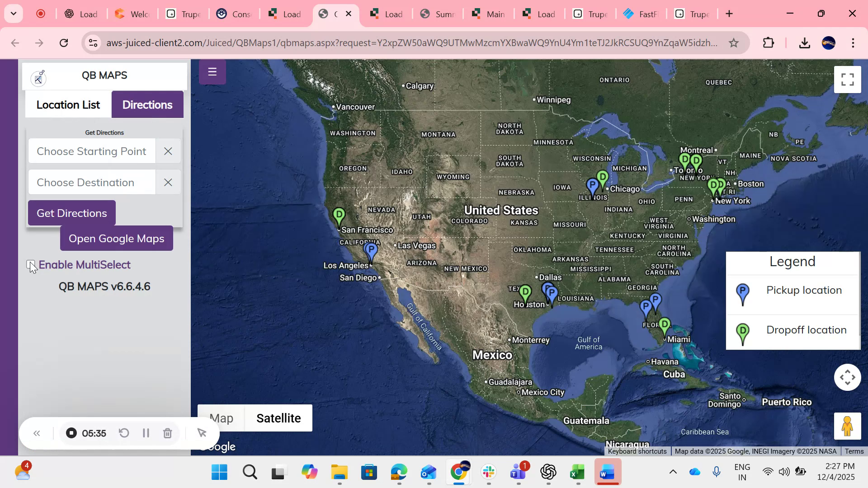Delete the current recording

(x=168, y=433)
